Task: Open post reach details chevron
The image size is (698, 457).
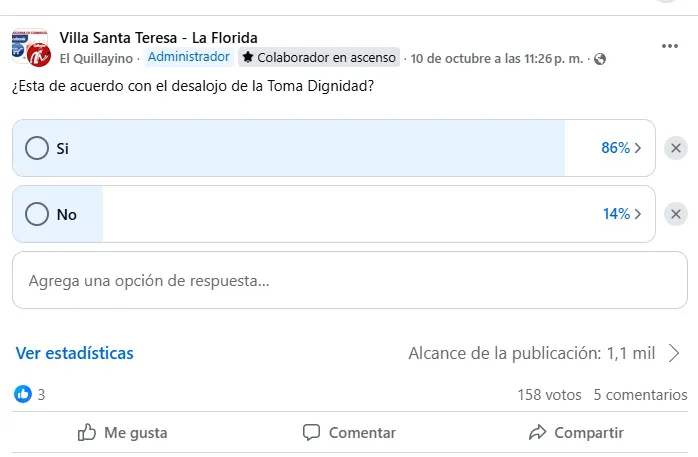Action: (674, 353)
